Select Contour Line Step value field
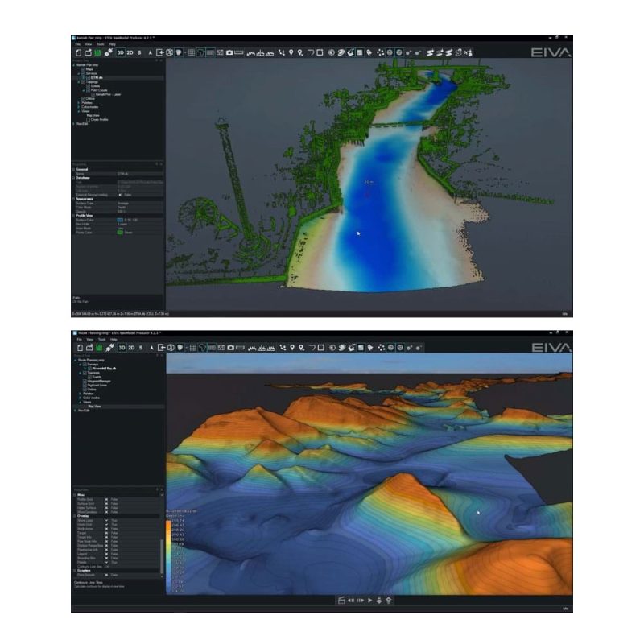This screenshot has width=644, height=644. tap(134, 567)
